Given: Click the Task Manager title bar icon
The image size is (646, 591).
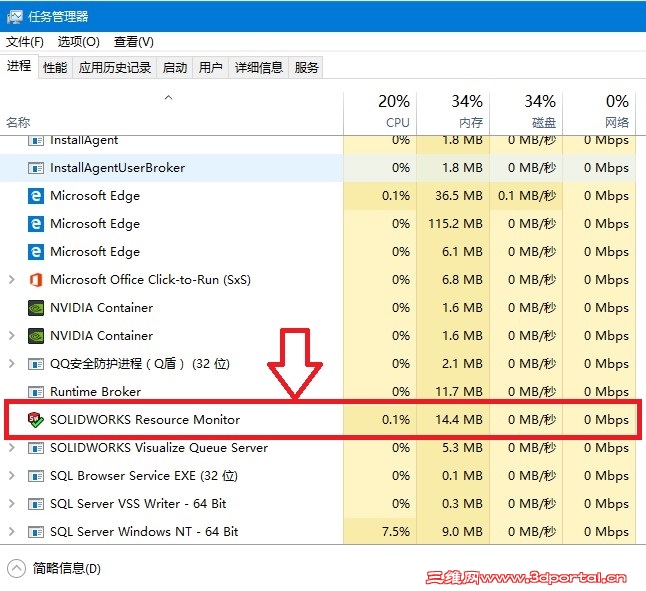Looking at the screenshot, I should click(x=14, y=16).
